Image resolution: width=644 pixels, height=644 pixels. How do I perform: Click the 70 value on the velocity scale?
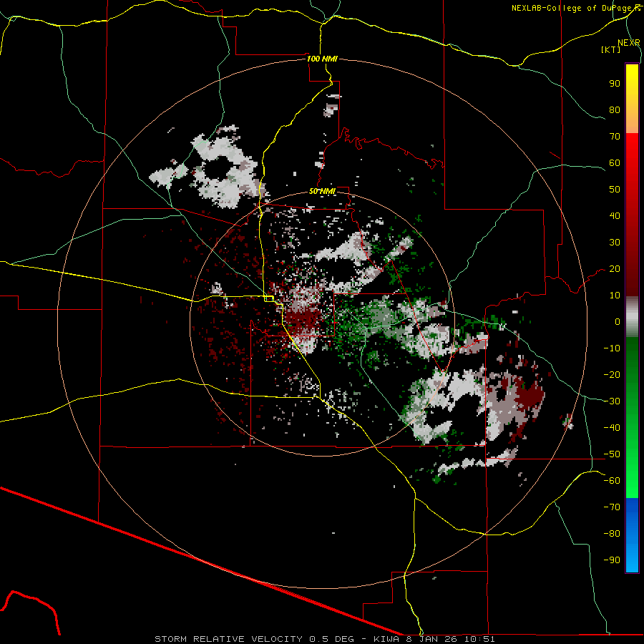615,137
